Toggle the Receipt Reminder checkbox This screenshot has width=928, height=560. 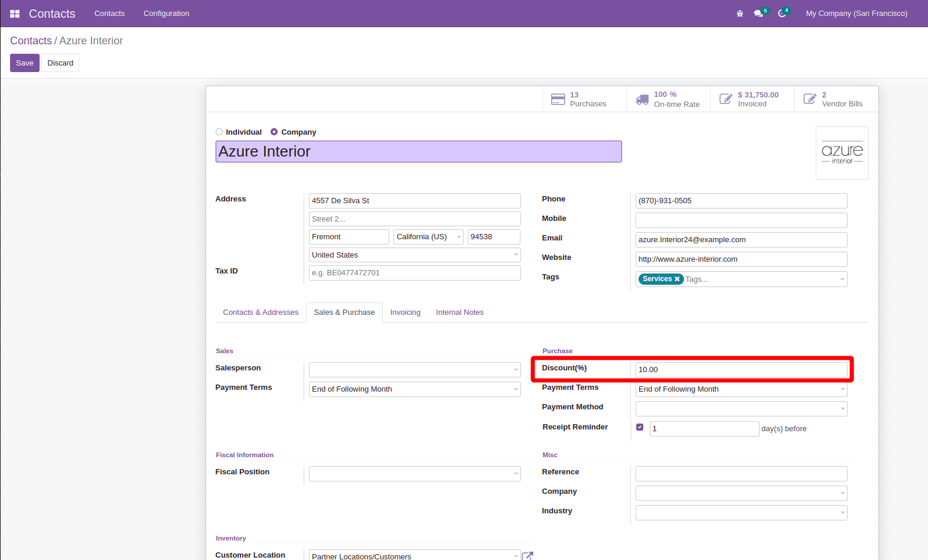pyautogui.click(x=640, y=427)
